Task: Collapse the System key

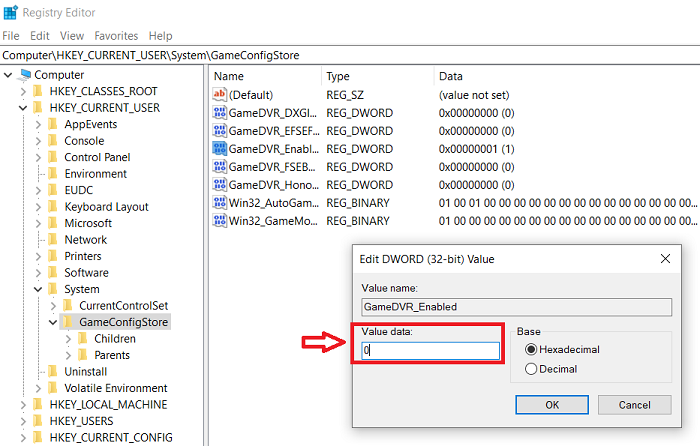Action: pyautogui.click(x=38, y=289)
